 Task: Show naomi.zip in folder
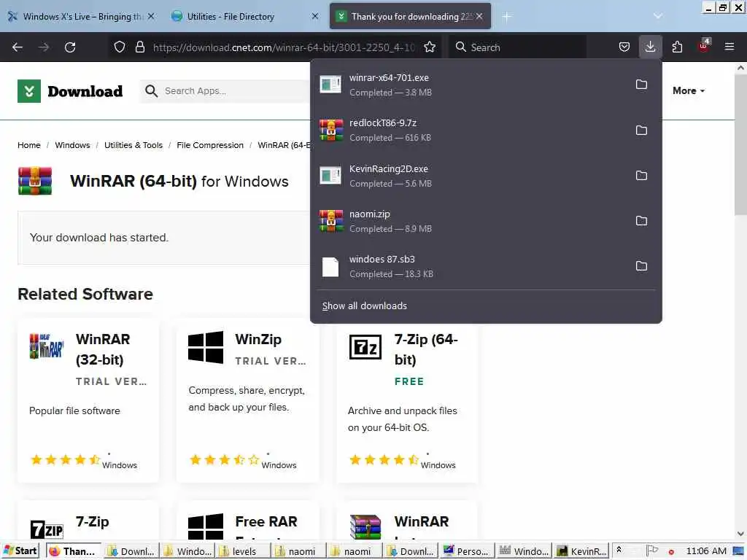(641, 220)
